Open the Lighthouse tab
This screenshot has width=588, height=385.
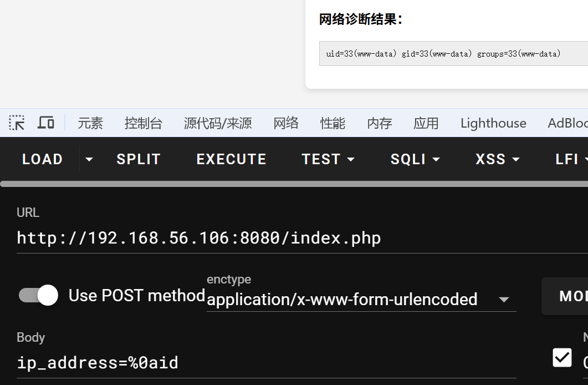(493, 123)
